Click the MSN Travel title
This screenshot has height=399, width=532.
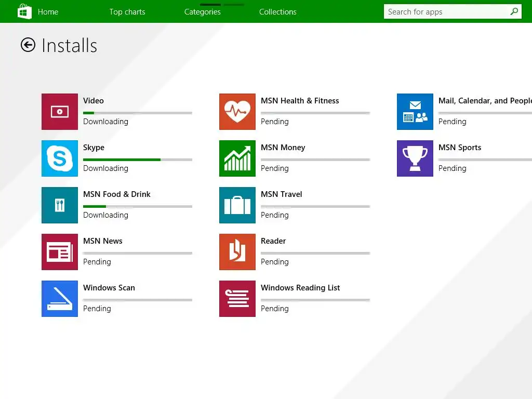pos(281,194)
